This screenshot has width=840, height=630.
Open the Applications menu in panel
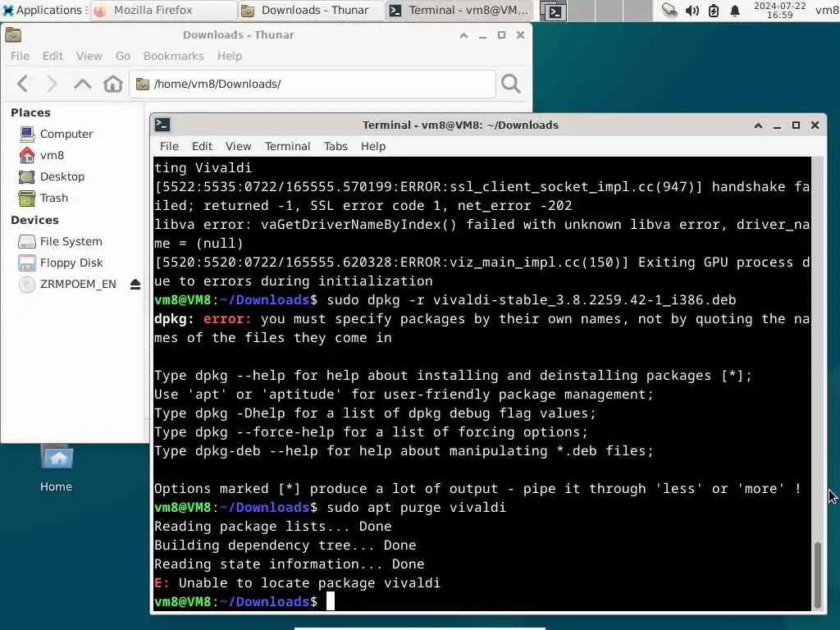[x=44, y=10]
